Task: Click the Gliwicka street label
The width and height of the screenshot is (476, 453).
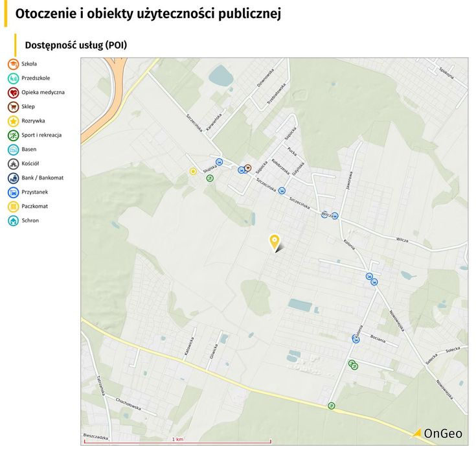Action: 214,351
